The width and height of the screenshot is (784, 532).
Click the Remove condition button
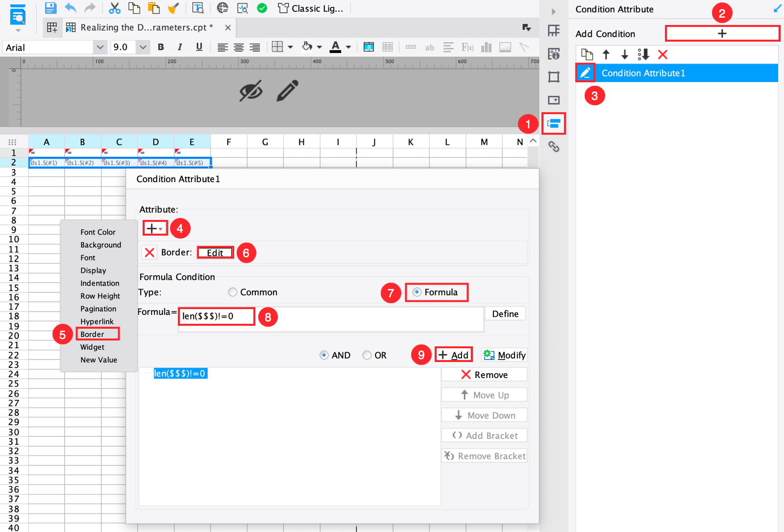coord(484,375)
